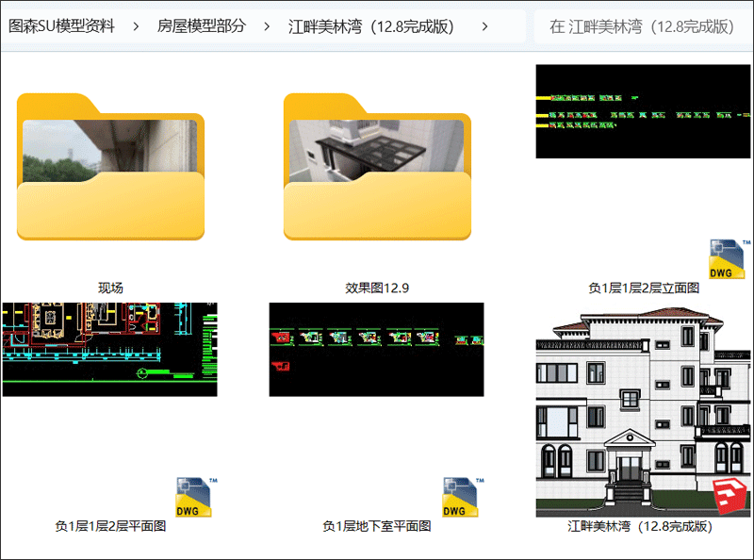Select the 负1层1层2层立面图 drawing preview

coord(644,111)
